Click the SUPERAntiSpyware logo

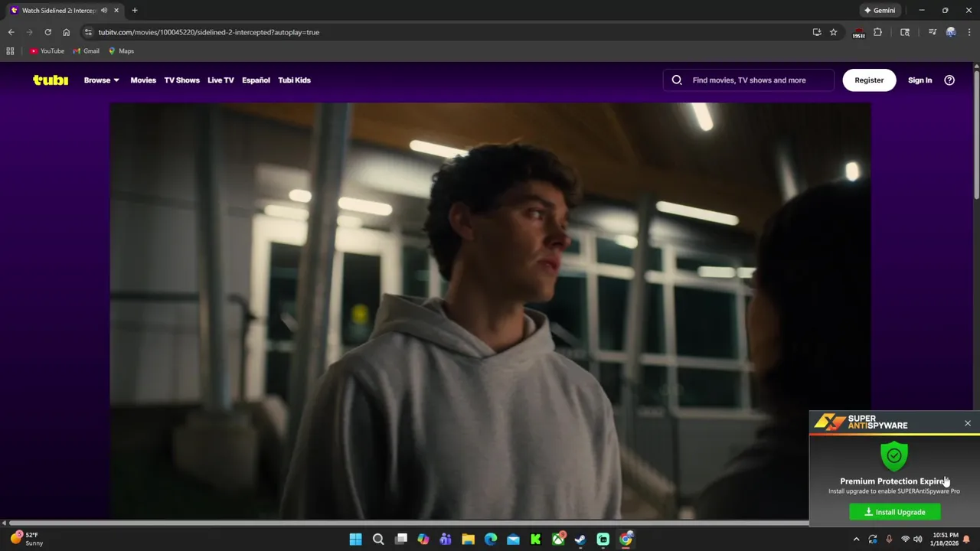click(x=861, y=422)
